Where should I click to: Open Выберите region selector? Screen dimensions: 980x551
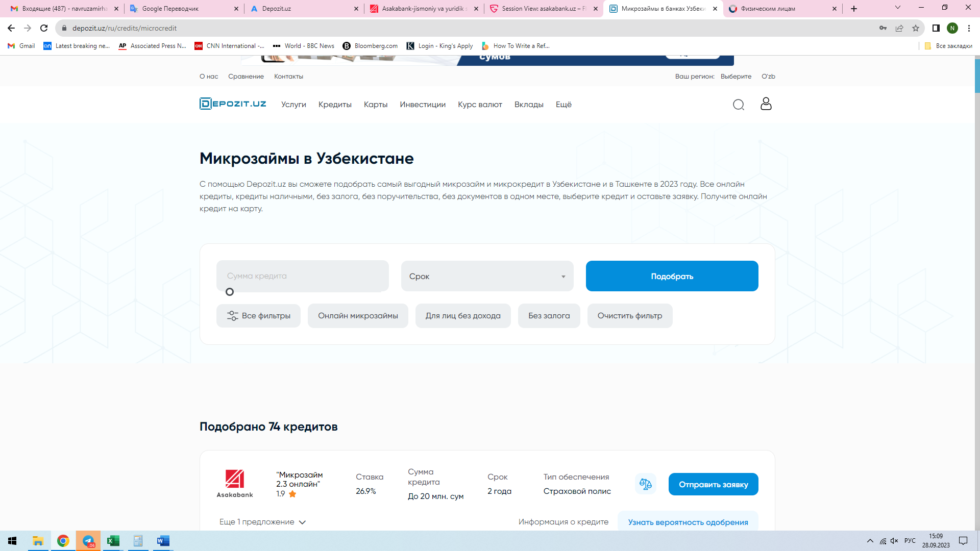click(x=736, y=77)
